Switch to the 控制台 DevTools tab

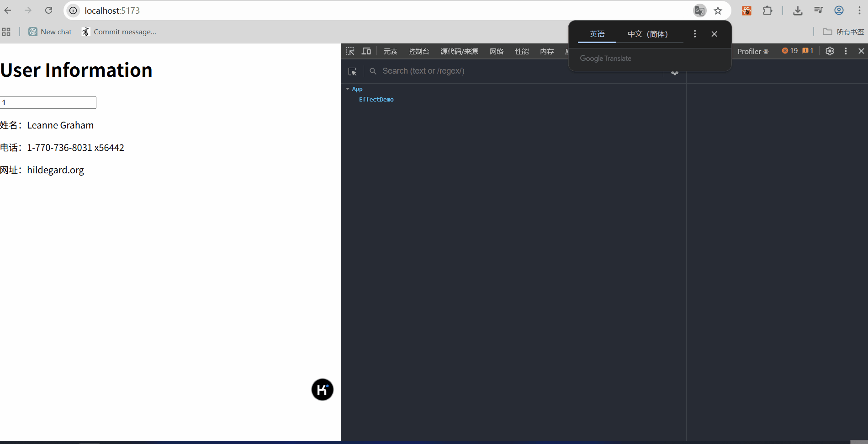419,51
